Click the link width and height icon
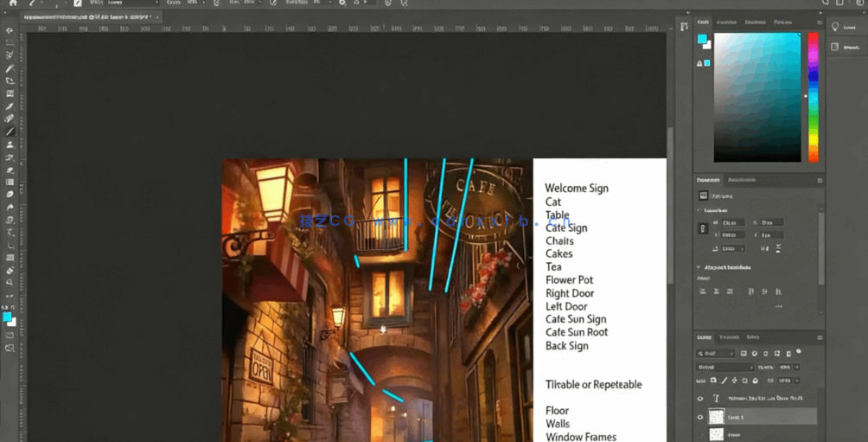Image resolution: width=868 pixels, height=442 pixels. point(703,228)
